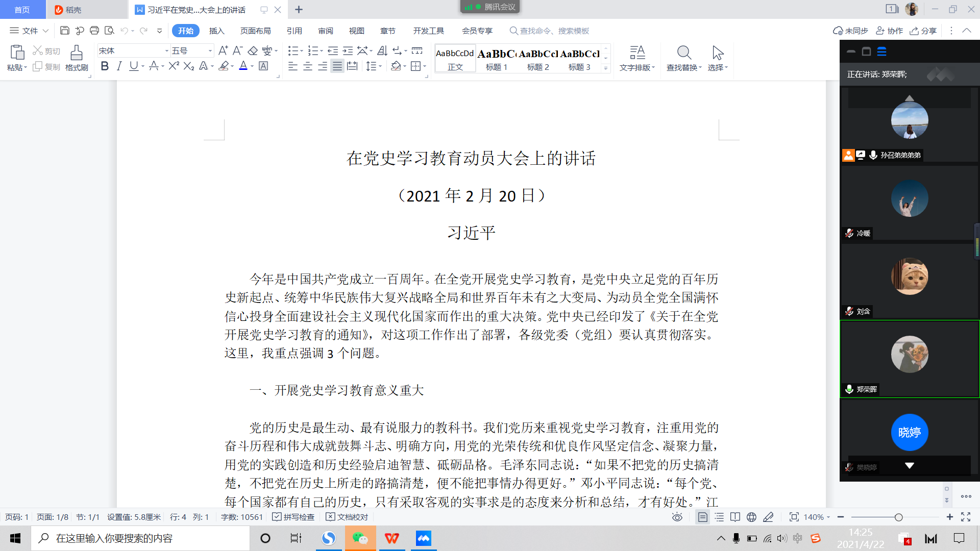Click the increase font size icon
This screenshot has width=980, height=551.
click(x=223, y=51)
